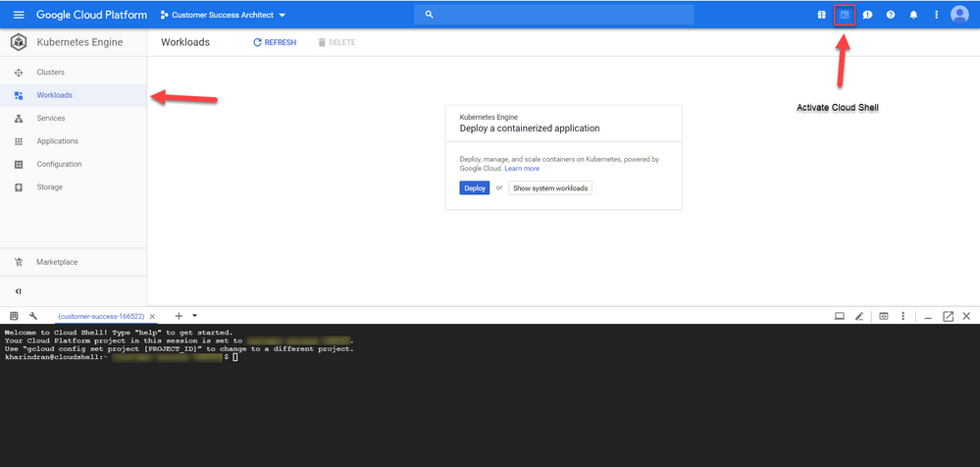Open the feedback speech bubble icon
980x467 pixels.
pos(867,15)
